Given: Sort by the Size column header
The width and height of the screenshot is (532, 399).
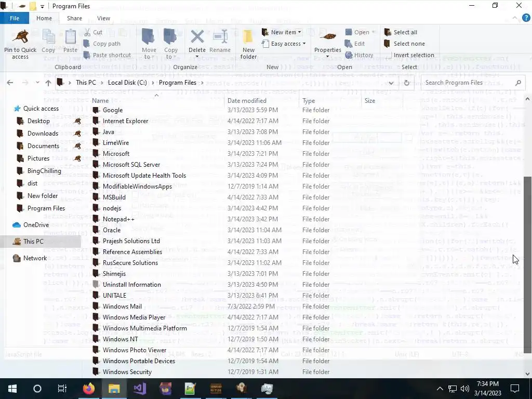Looking at the screenshot, I should pyautogui.click(x=370, y=101).
